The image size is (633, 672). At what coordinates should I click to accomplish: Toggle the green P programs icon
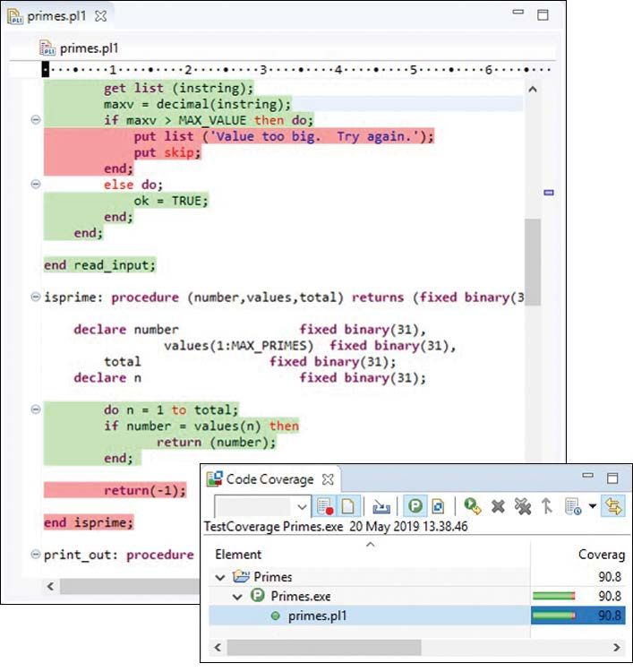tap(415, 506)
